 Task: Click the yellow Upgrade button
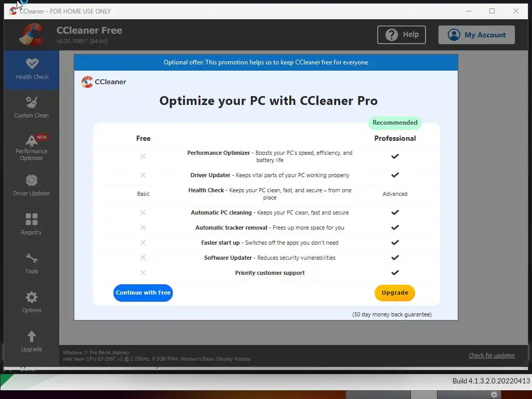395,293
